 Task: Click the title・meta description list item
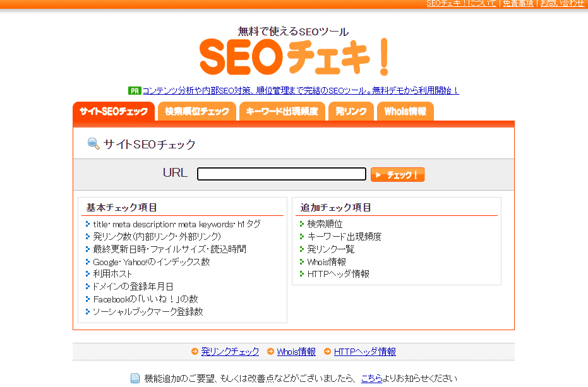[177, 224]
